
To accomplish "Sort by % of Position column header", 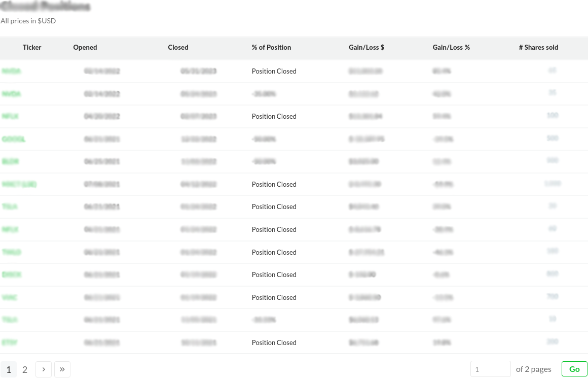I will [271, 47].
